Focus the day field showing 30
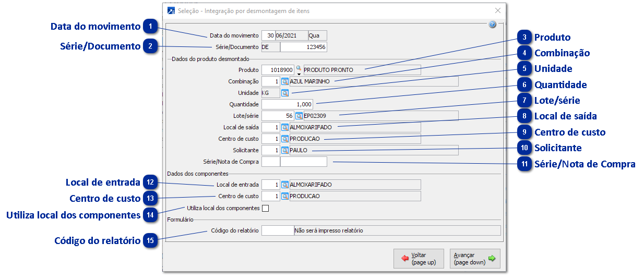Screen dimensions: 644x280 [268, 35]
